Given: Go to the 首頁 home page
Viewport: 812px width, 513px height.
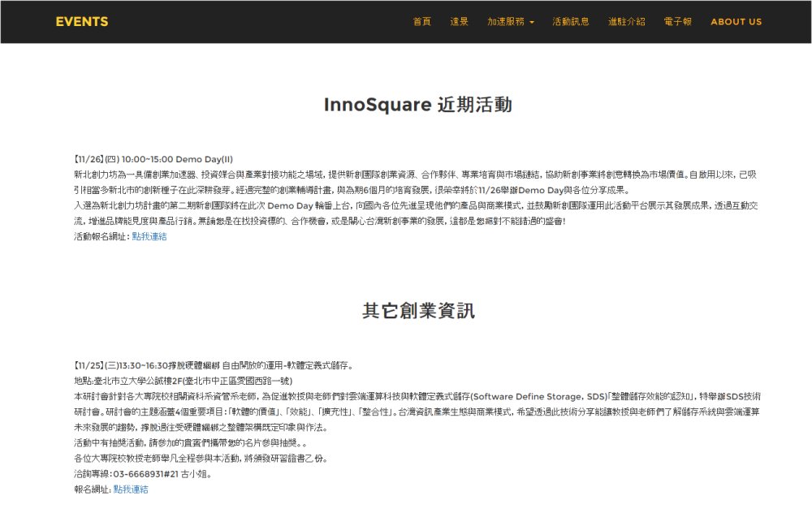Looking at the screenshot, I should coord(421,22).
